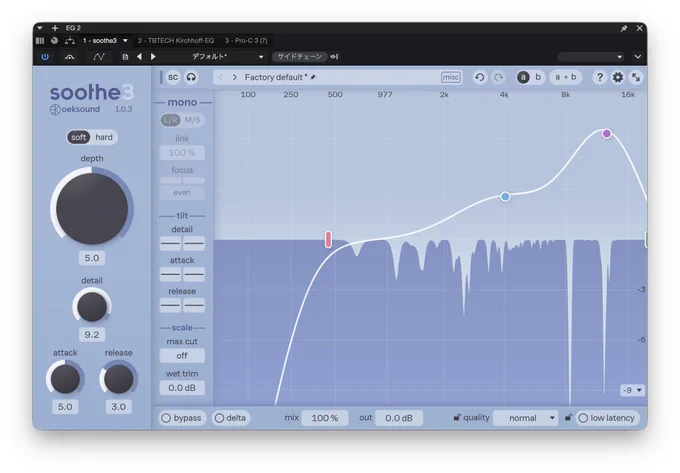Toggle the sc sidechain button
This screenshot has height=473, width=680.
(173, 77)
